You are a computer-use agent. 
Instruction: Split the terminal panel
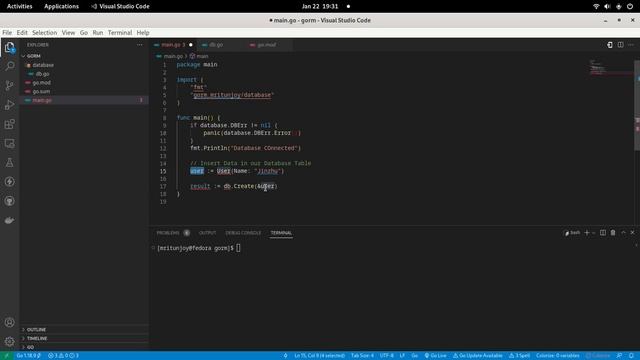tap(603, 233)
